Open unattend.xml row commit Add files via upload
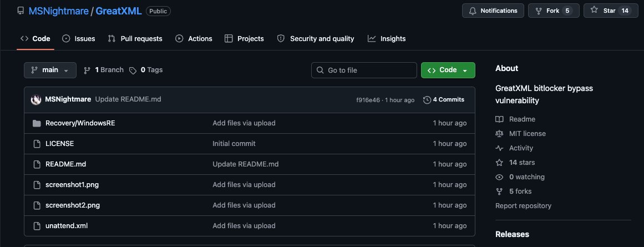The width and height of the screenshot is (644, 247). coord(244,225)
